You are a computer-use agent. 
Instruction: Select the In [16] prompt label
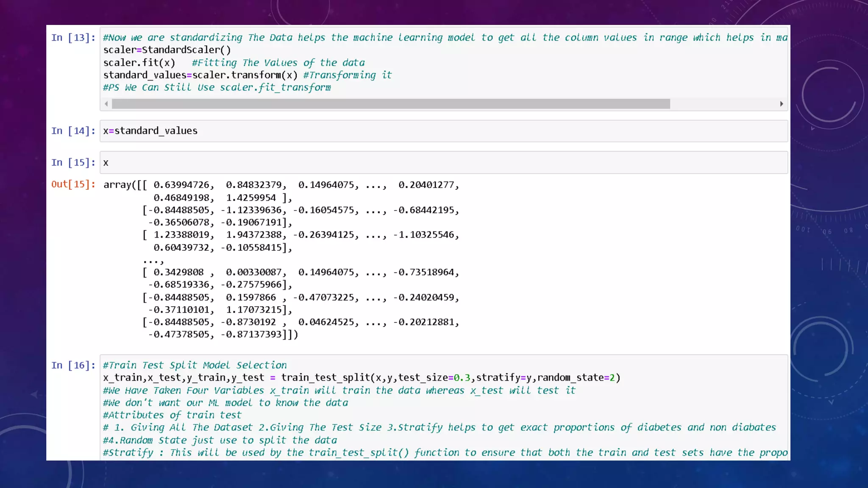(x=73, y=365)
